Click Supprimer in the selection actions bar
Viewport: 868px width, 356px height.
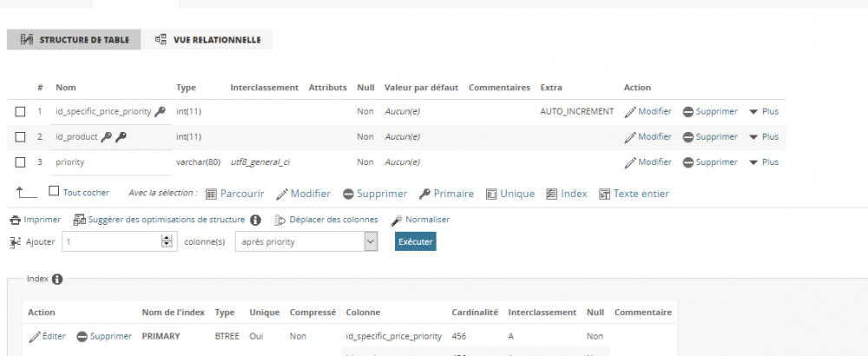[x=375, y=194]
